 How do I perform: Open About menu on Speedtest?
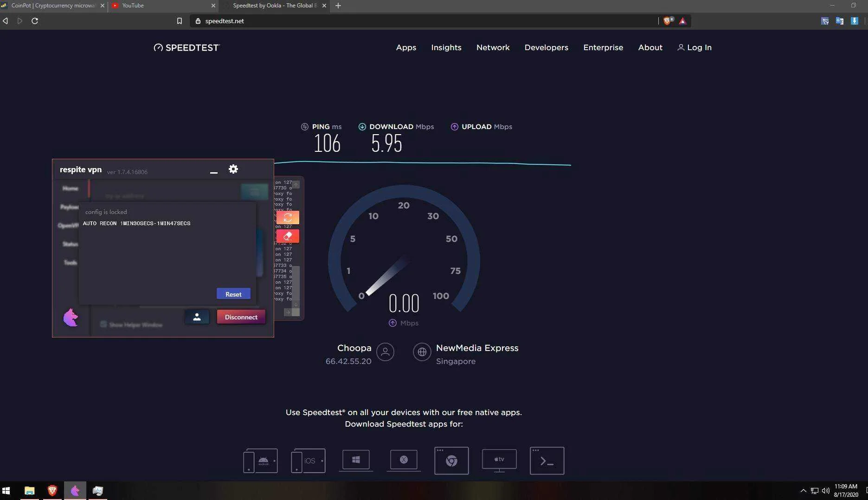pyautogui.click(x=650, y=47)
